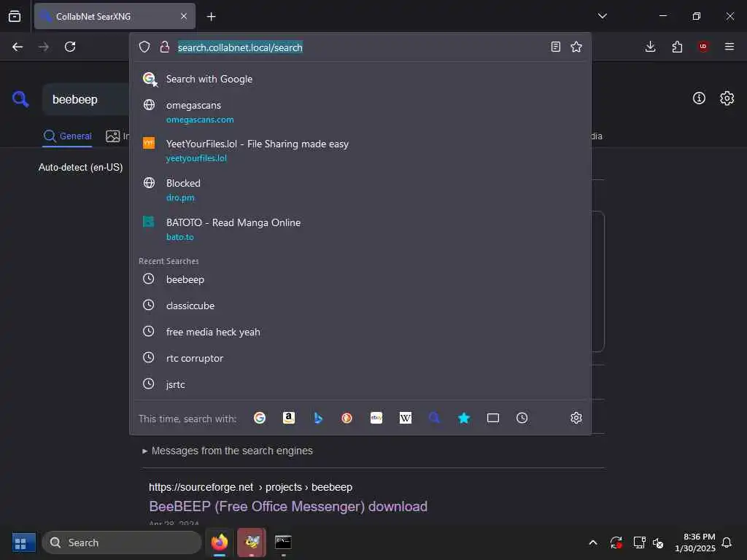Viewport: 747px width, 560px height.
Task: Click the network tray icon
Action: (639, 542)
